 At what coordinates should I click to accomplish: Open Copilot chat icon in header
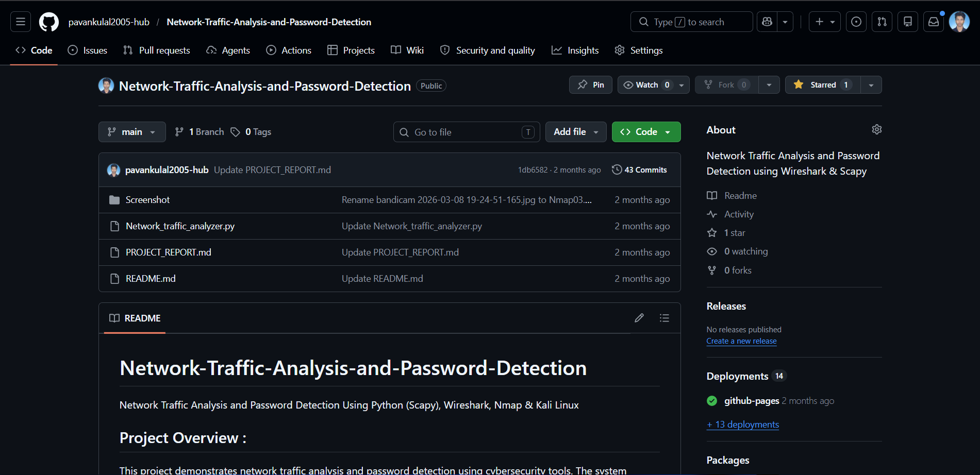point(767,22)
